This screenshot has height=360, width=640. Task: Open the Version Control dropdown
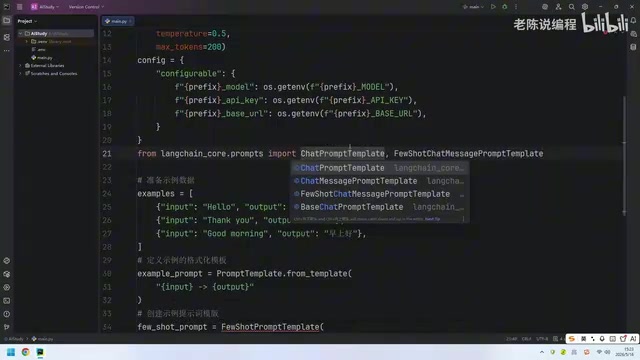[86, 7]
